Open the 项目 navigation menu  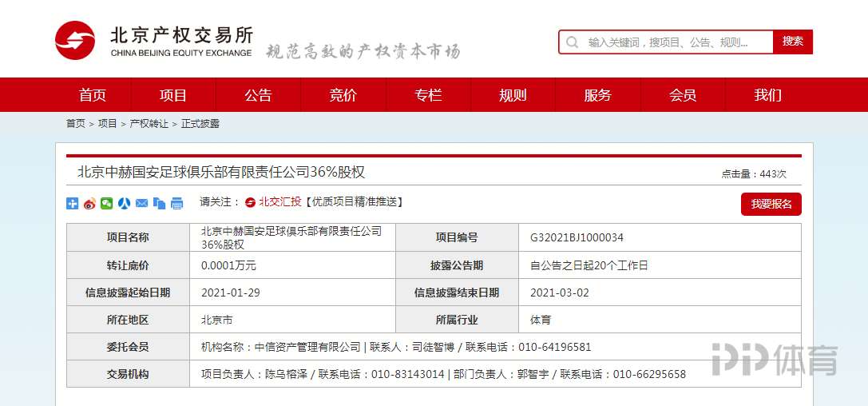(x=173, y=95)
